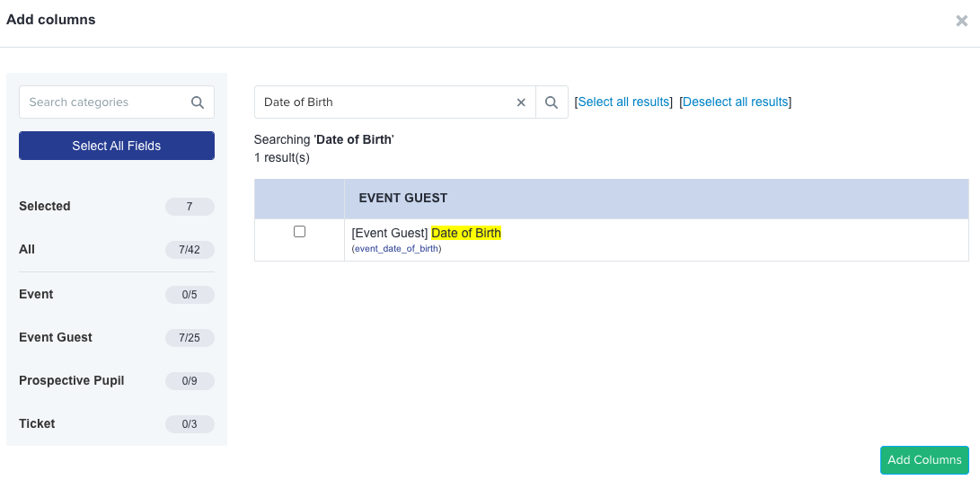980x480 pixels.
Task: Click the Deselect all results link
Action: point(735,102)
